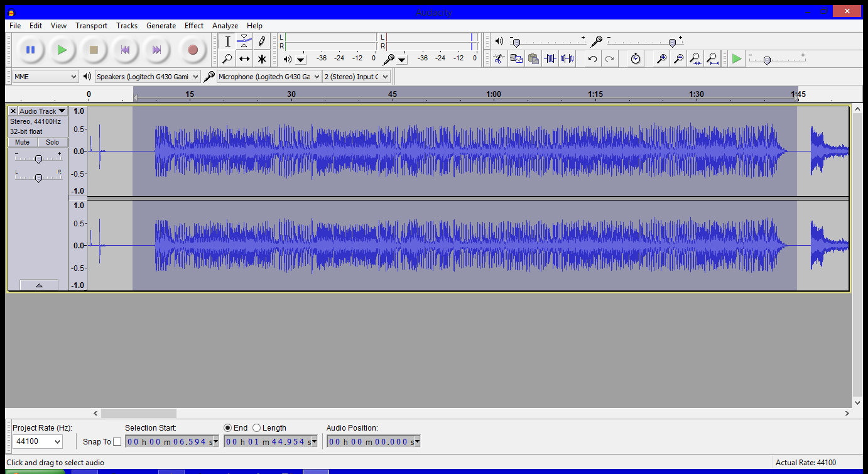The height and width of the screenshot is (474, 868).
Task: Open the 2 (Stereo) Input channels dropdown
Action: 356,76
